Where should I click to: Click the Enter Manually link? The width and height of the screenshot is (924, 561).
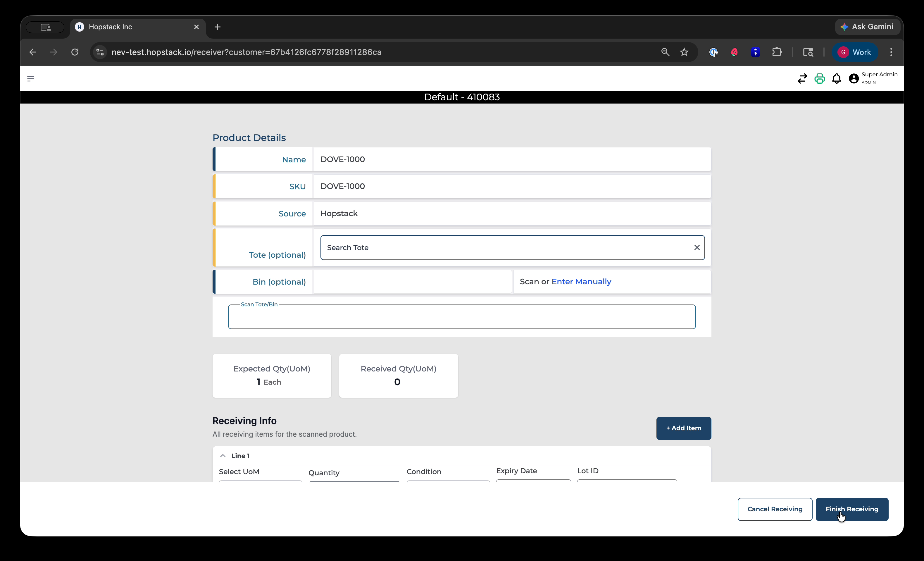[x=581, y=282]
